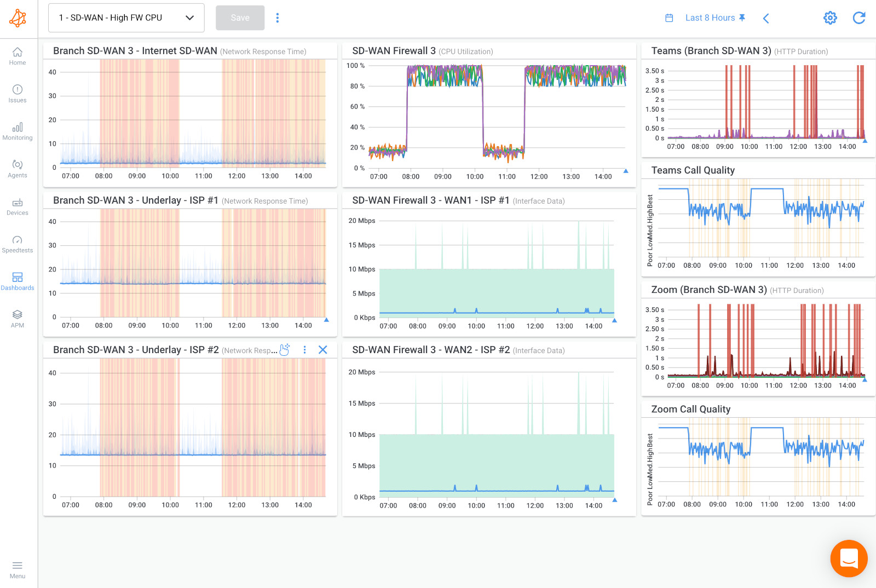Open the support chat bubble

pos(849,558)
